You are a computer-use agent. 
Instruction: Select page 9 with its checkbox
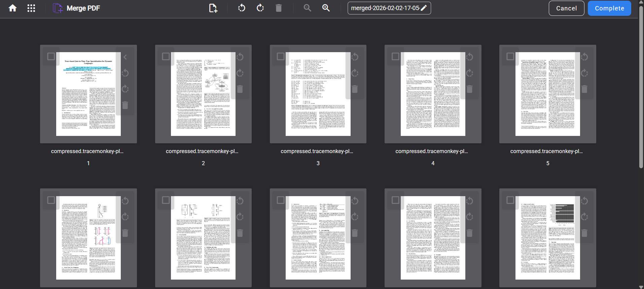pyautogui.click(x=396, y=200)
